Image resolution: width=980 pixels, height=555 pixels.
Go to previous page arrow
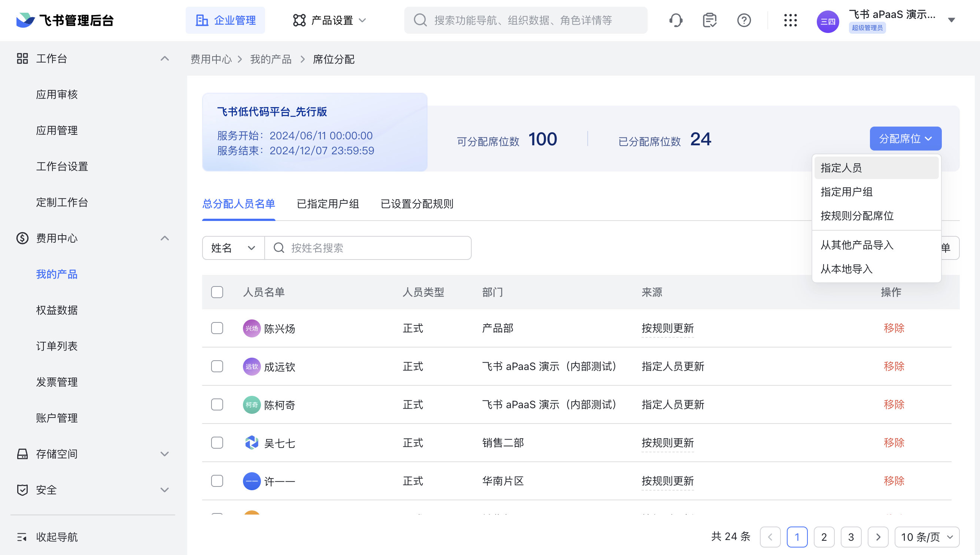point(770,537)
